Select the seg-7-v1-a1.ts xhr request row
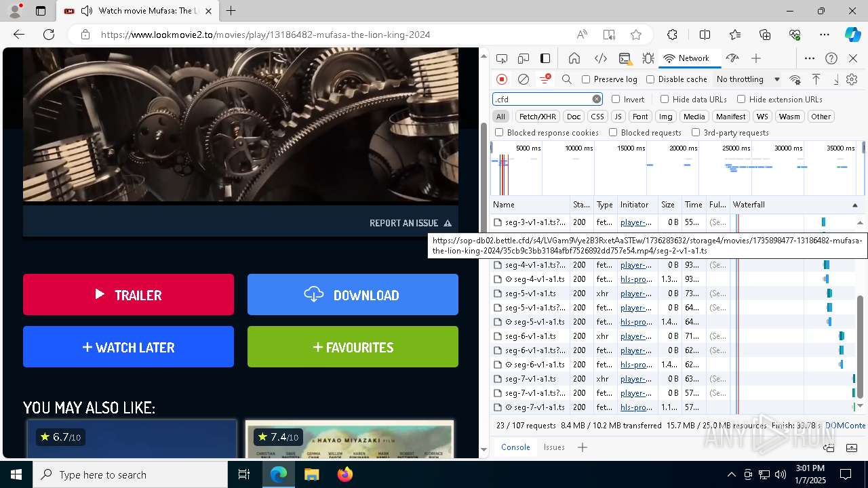This screenshot has height=488, width=868. [x=673, y=379]
